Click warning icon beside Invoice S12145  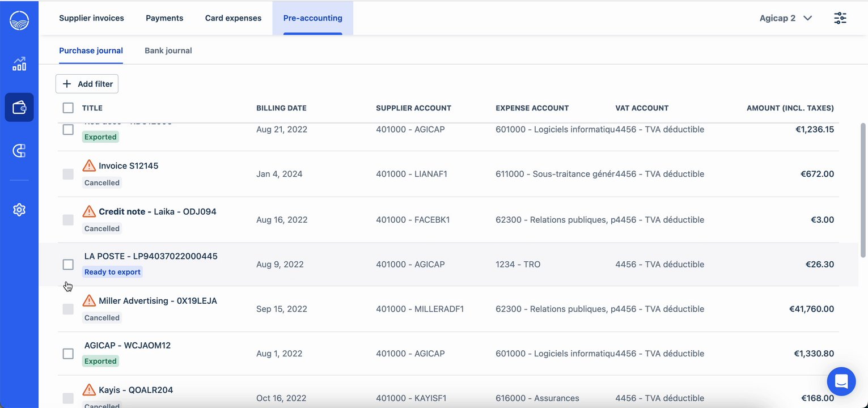click(89, 166)
